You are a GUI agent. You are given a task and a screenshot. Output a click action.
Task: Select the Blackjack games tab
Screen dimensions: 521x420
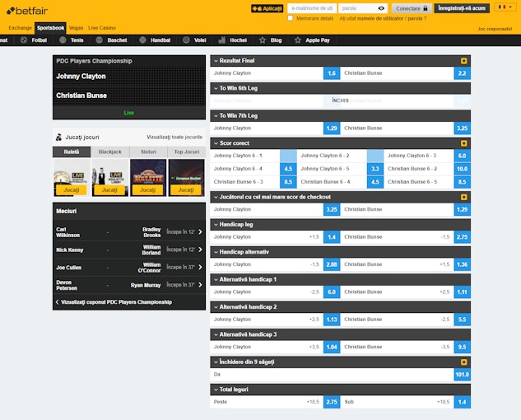pos(110,152)
